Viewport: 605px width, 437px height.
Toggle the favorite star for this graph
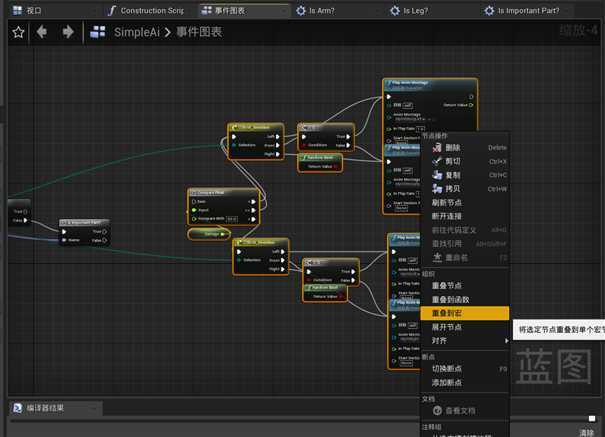click(19, 32)
